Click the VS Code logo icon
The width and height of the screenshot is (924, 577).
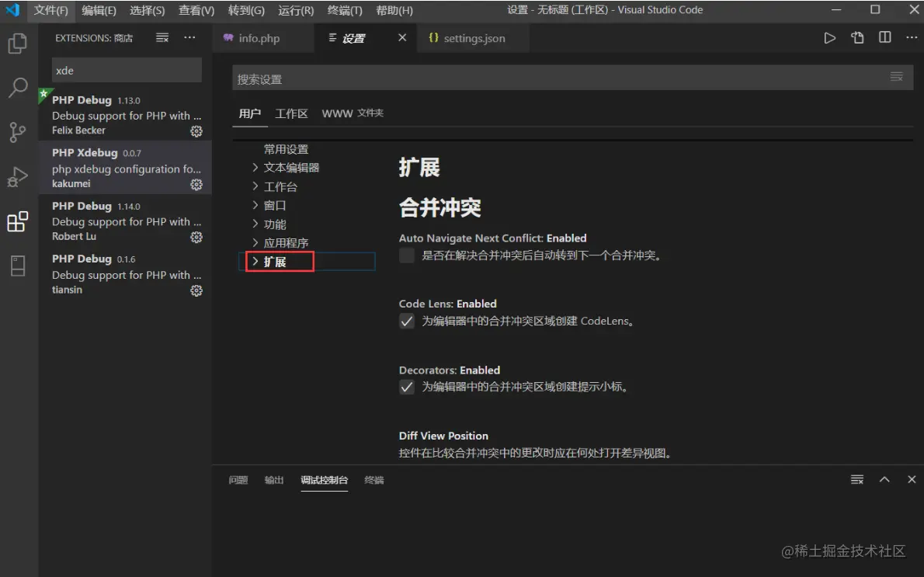click(13, 10)
